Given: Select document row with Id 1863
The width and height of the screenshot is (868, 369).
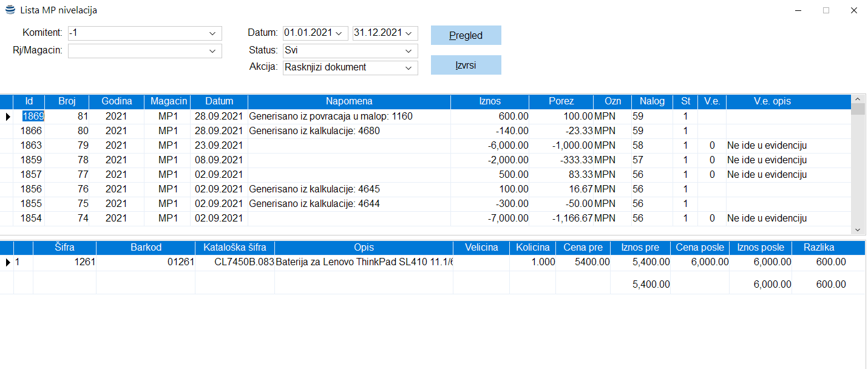Looking at the screenshot, I should [x=31, y=145].
